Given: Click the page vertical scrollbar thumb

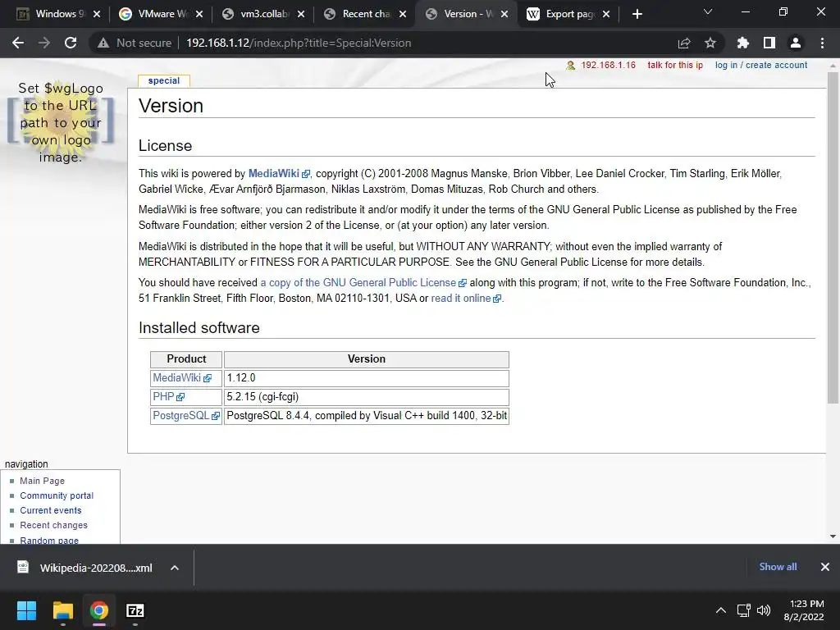Looking at the screenshot, I should pyautogui.click(x=833, y=237).
